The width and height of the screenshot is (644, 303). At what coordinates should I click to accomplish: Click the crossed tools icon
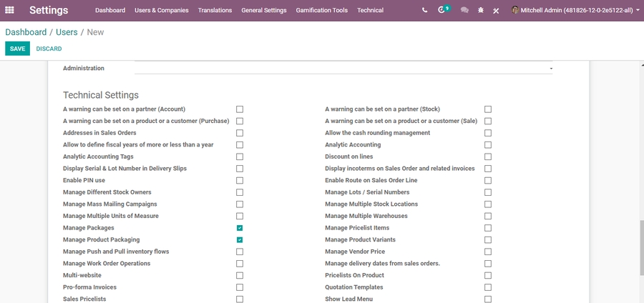point(496,11)
